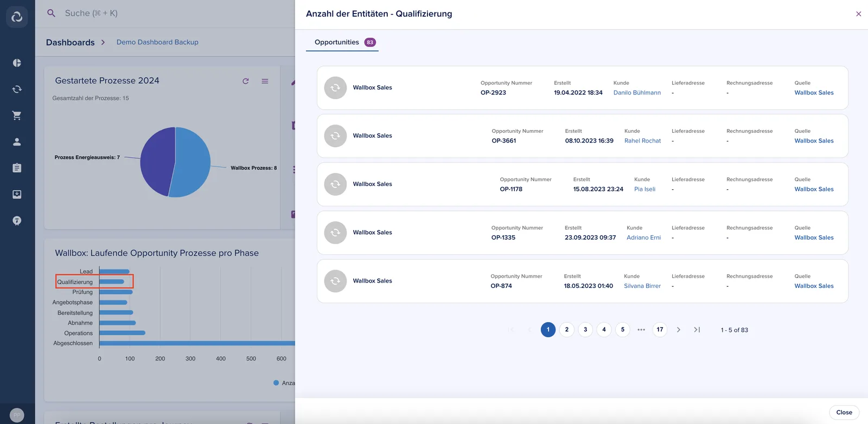Go to pagination page 4

(x=604, y=330)
